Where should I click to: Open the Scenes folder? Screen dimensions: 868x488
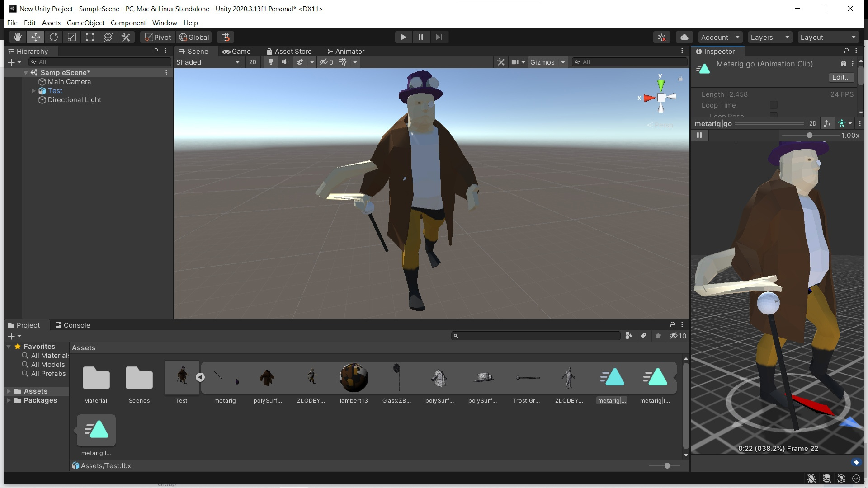click(x=139, y=378)
